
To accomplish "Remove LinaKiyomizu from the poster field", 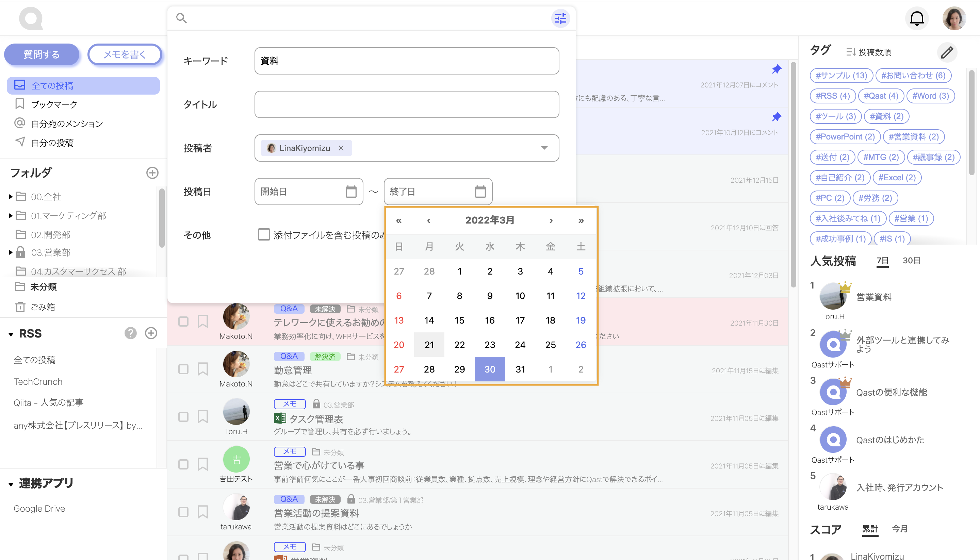I will [x=341, y=148].
